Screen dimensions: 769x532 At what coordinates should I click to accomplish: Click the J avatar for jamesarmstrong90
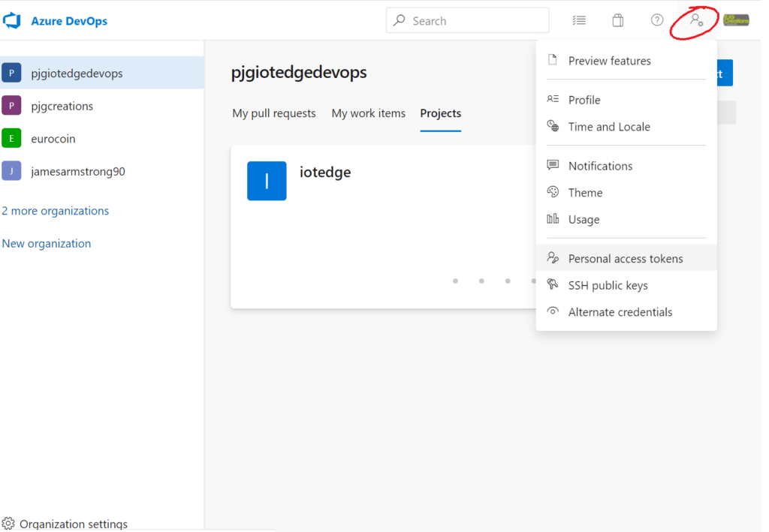11,171
